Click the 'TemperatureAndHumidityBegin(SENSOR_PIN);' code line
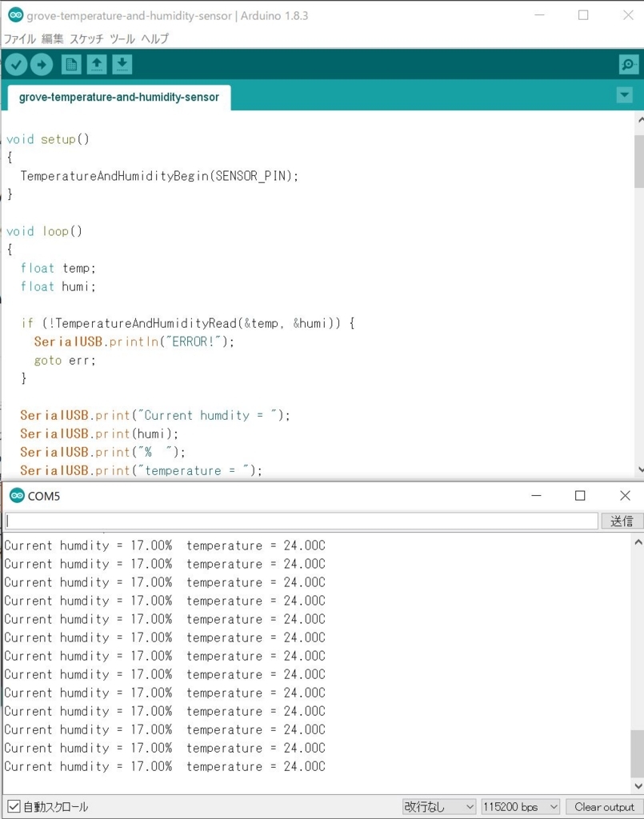The image size is (644, 819). (159, 176)
